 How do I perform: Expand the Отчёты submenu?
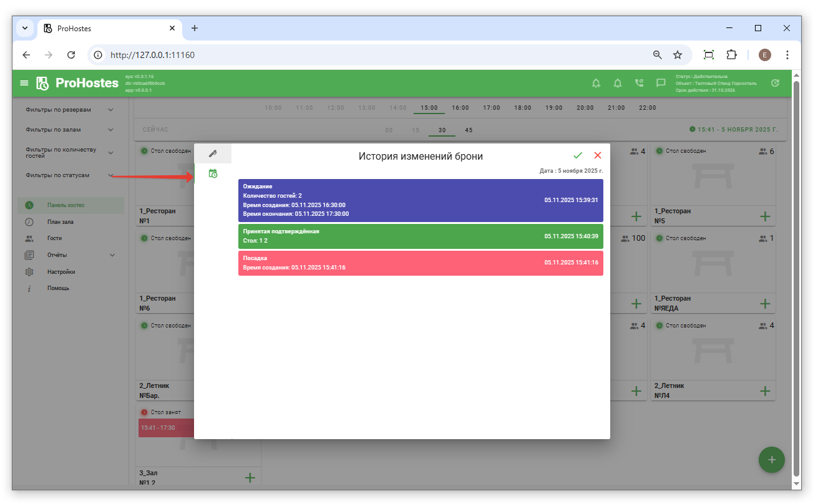[x=112, y=255]
